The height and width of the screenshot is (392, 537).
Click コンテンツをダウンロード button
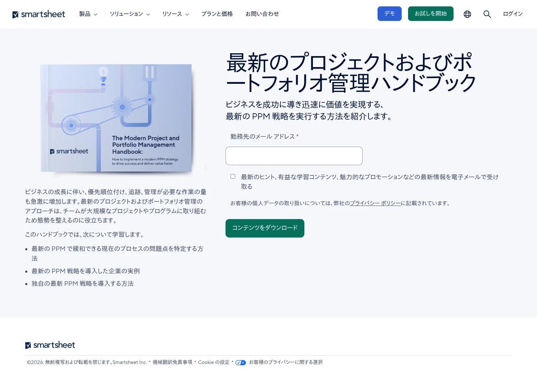tap(265, 228)
